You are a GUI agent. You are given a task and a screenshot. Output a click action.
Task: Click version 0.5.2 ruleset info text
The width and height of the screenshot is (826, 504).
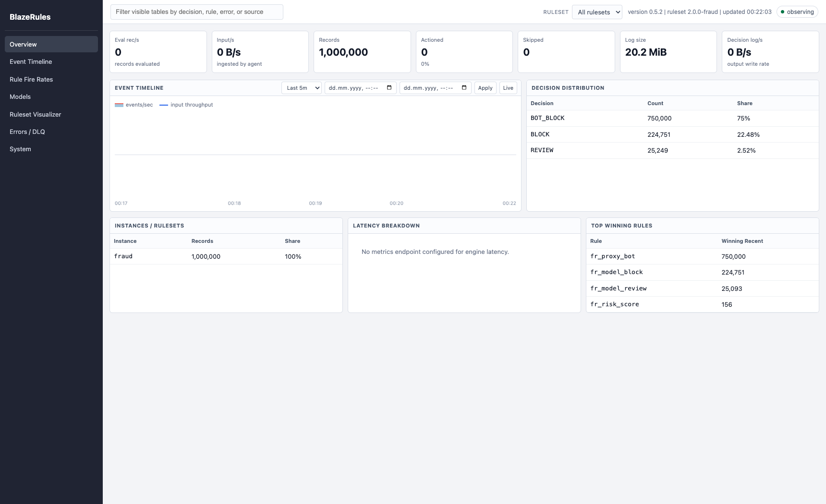point(700,12)
